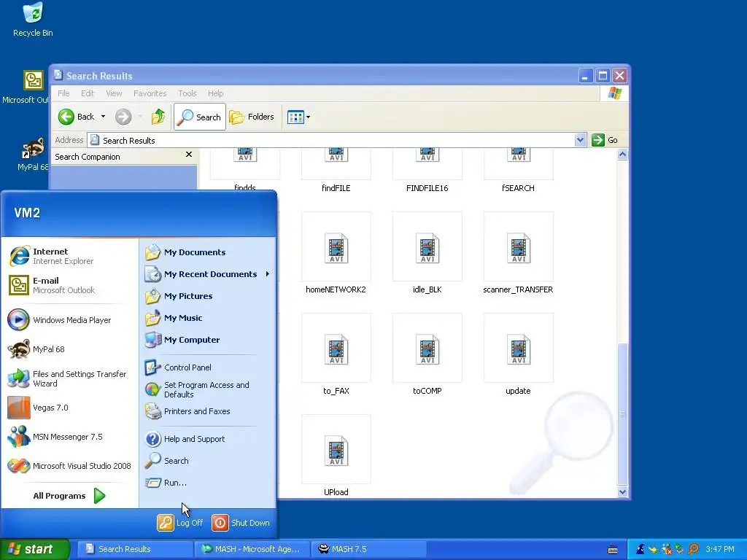This screenshot has height=560, width=747.
Task: Select the toCOMP AVI file
Action: [x=427, y=355]
